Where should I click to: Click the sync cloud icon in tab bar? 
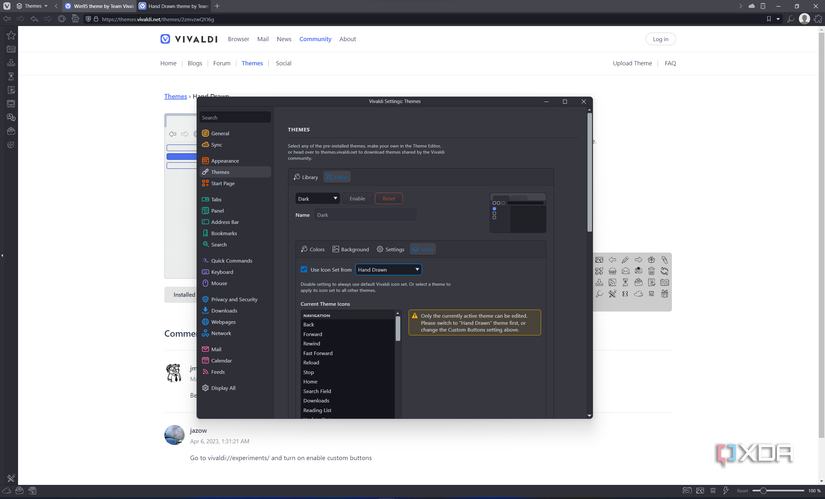751,6
